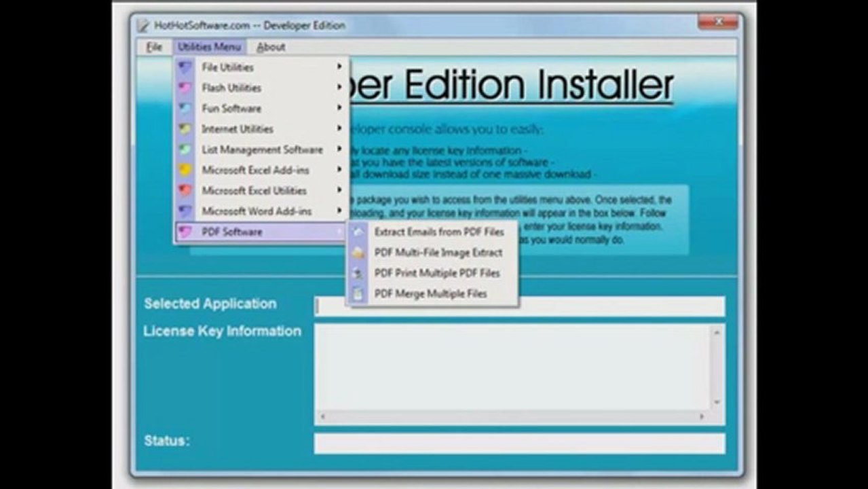Click the 'License Key Information' label
The width and height of the screenshot is (868, 489).
[x=223, y=331]
